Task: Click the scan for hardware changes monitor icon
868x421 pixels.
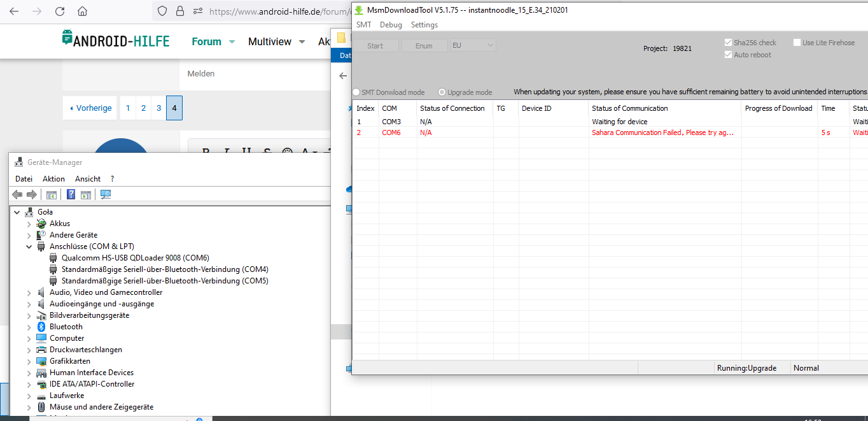Action: pyautogui.click(x=106, y=194)
